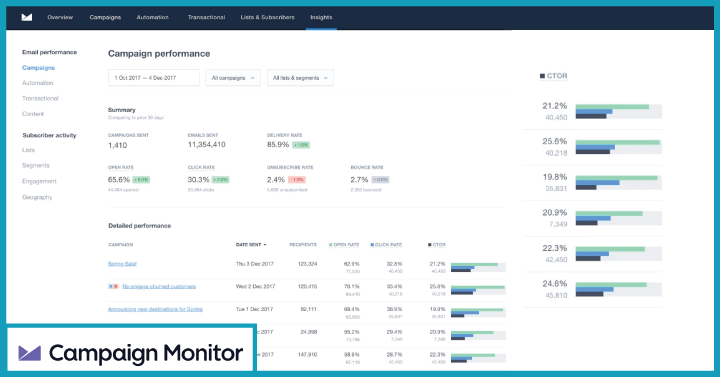Image resolution: width=720 pixels, height=377 pixels.
Task: Click the 20.9% value in the enlarged CTOR panel
Action: tap(555, 213)
